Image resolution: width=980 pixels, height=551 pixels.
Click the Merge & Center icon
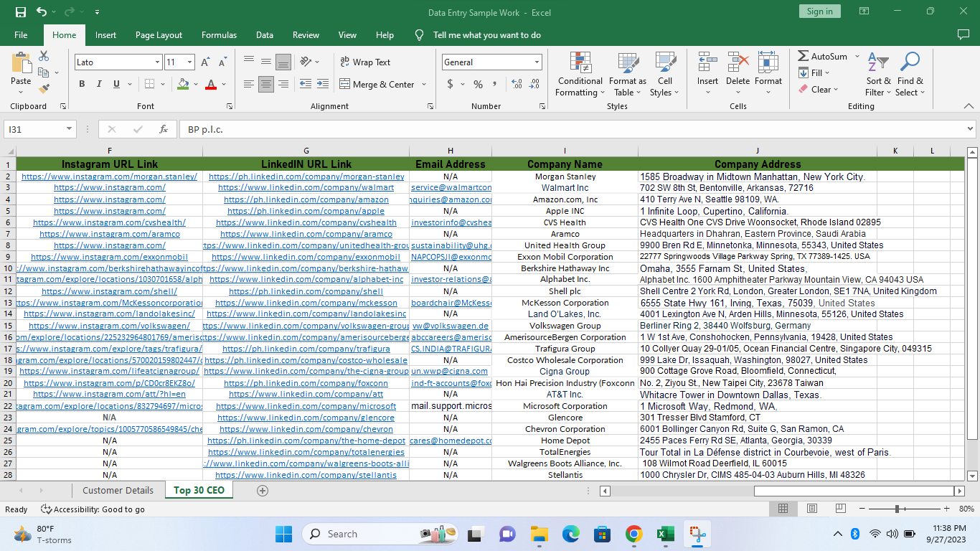pos(344,84)
